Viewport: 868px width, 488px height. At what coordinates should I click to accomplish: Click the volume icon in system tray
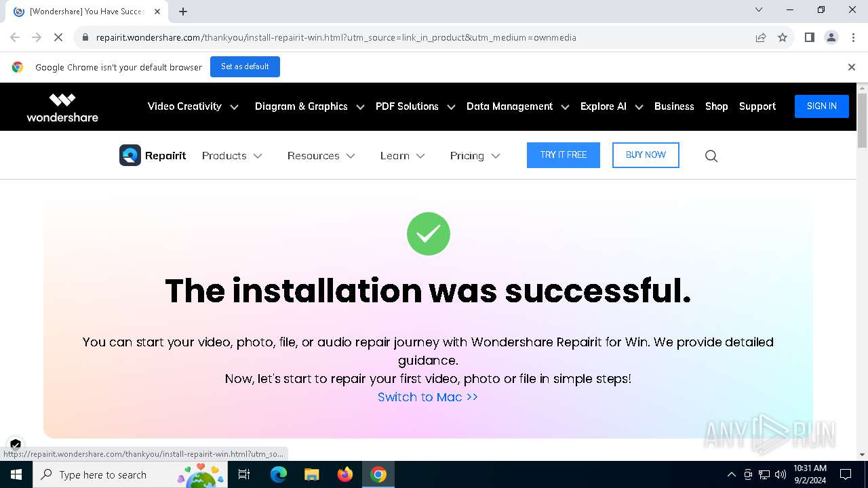click(781, 474)
